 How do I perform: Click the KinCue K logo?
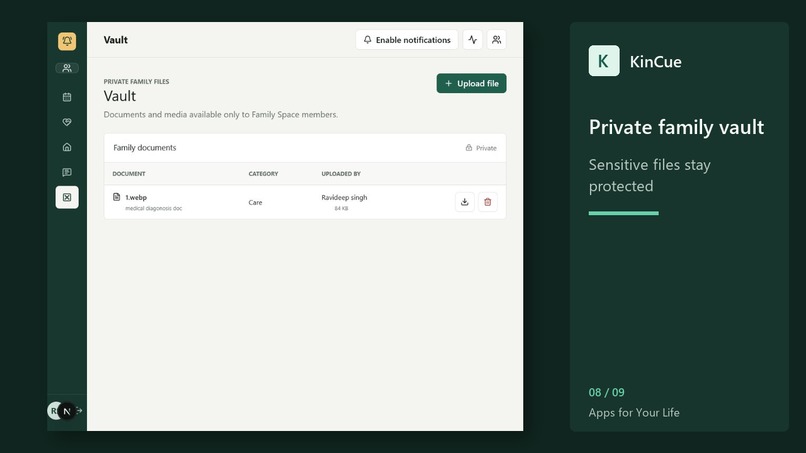point(604,61)
